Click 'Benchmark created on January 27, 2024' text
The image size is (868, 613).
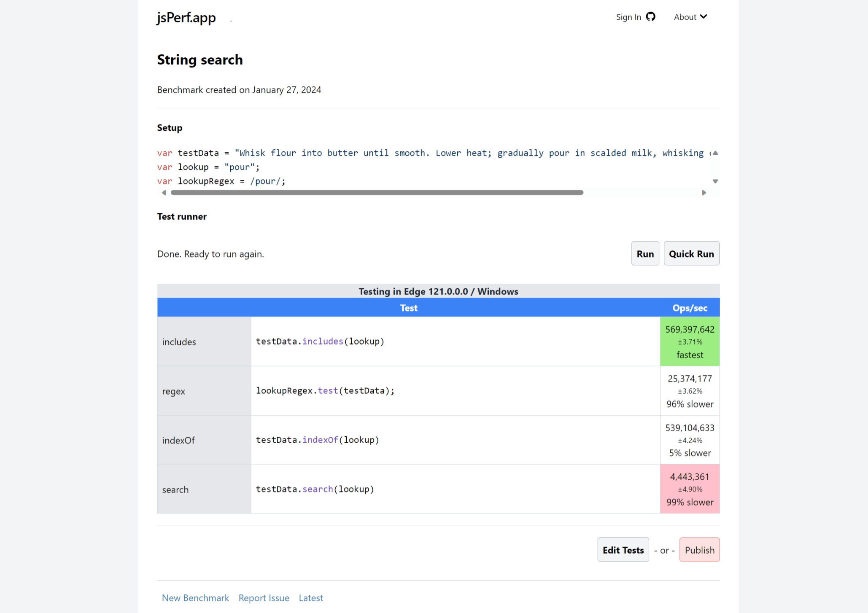[x=239, y=90]
